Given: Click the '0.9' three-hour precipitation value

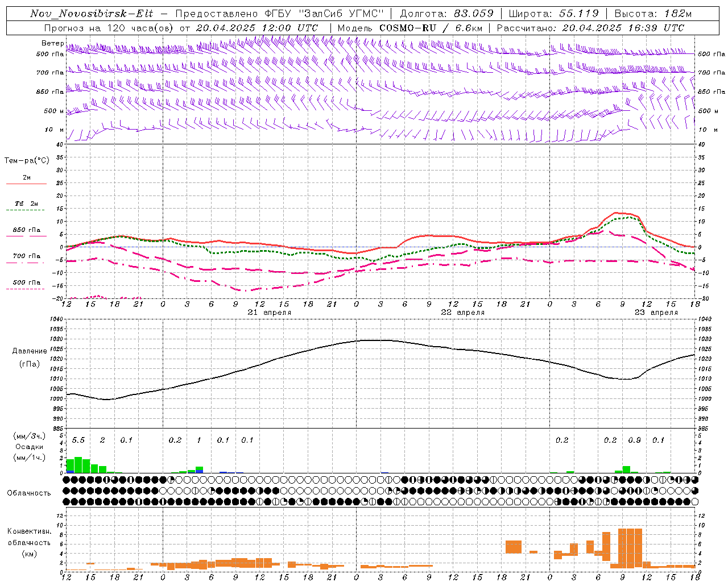Looking at the screenshot, I should (x=635, y=440).
